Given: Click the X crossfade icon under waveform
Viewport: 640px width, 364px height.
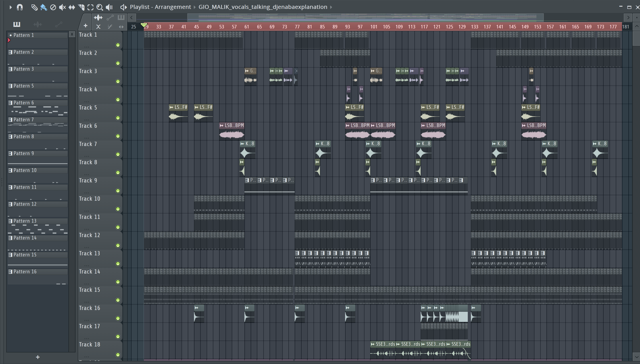Looking at the screenshot, I should click(98, 26).
